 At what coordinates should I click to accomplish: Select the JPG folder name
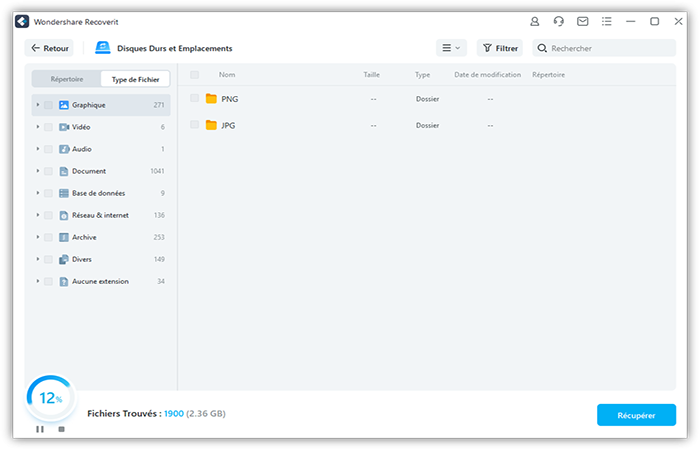point(228,125)
